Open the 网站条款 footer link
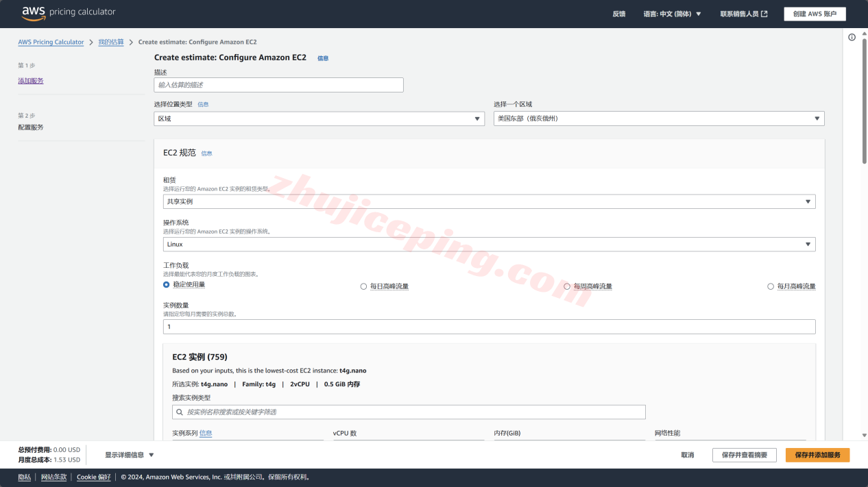This screenshot has width=868, height=487. (x=54, y=477)
